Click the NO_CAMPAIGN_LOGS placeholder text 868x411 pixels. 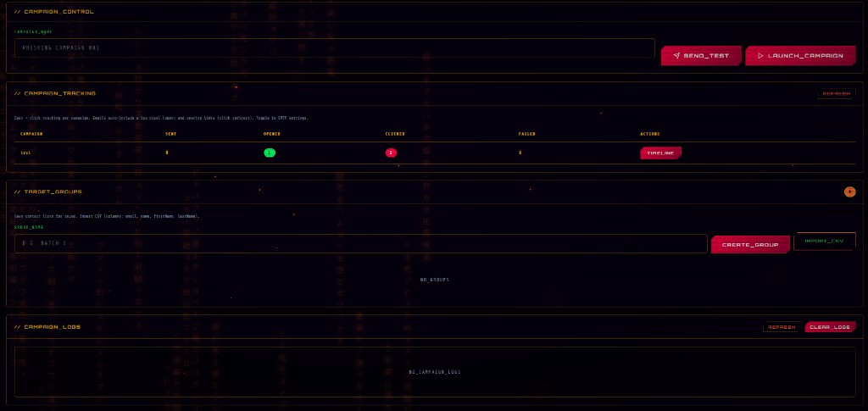coord(435,372)
